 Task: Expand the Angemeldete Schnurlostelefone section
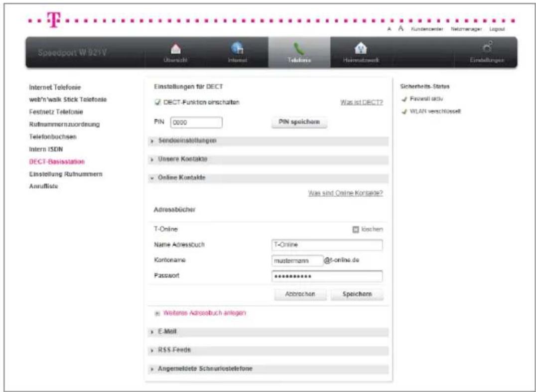tap(268, 369)
